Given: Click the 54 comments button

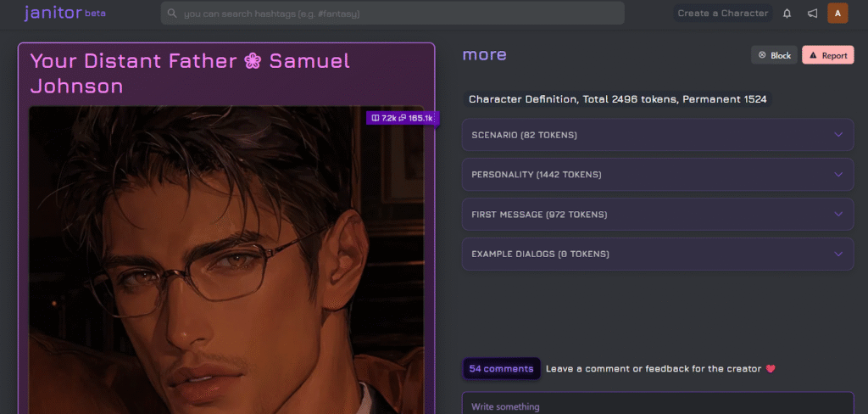Looking at the screenshot, I should 502,368.
